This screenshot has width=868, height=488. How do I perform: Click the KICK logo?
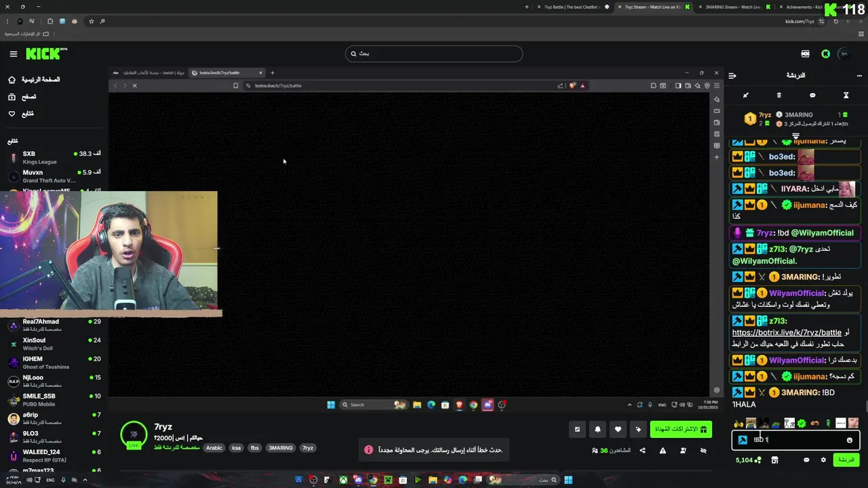46,54
